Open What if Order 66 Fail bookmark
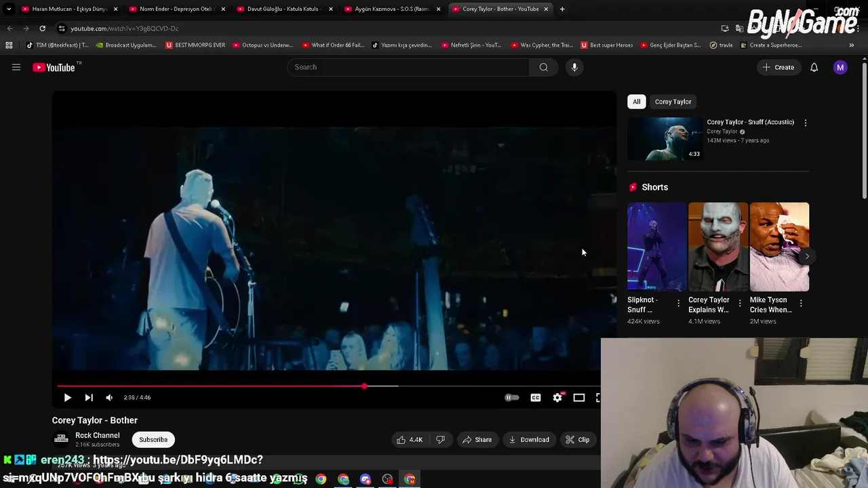The image size is (868, 488). coord(333,45)
